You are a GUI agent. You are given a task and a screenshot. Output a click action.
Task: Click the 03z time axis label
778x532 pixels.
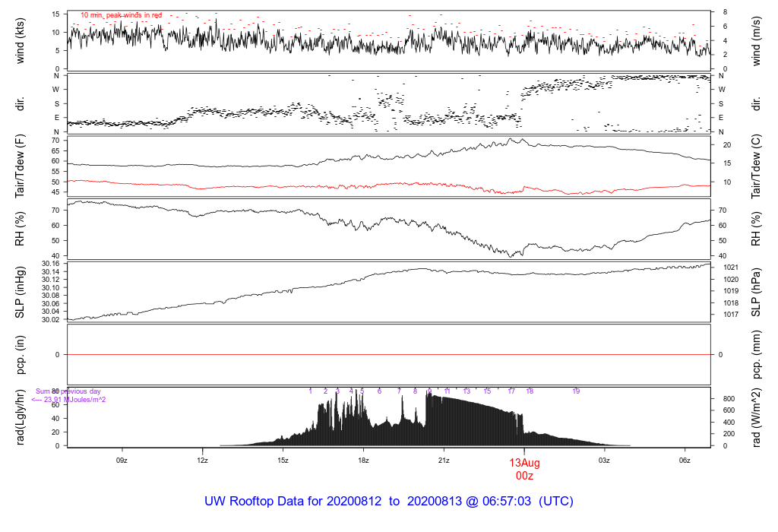(604, 461)
